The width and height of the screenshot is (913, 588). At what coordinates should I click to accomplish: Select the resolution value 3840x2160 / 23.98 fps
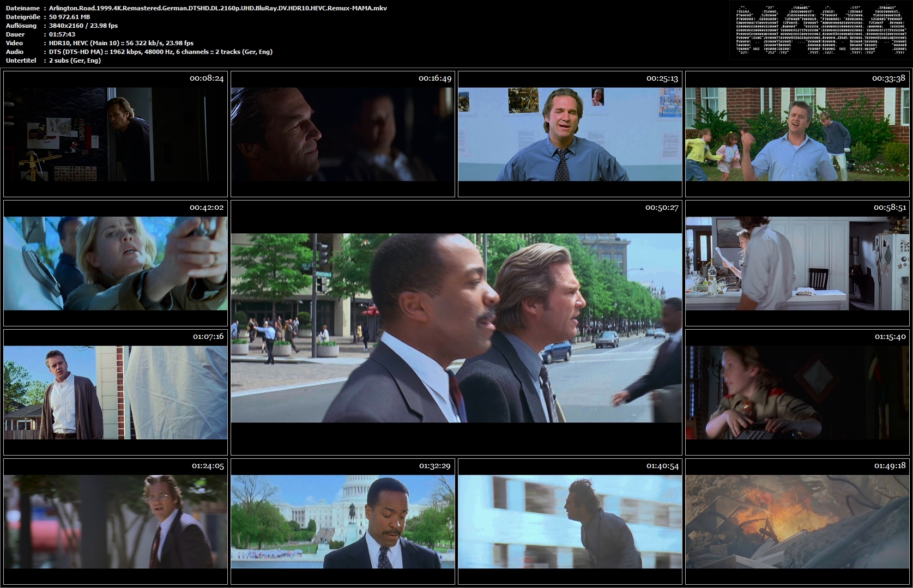coord(83,26)
